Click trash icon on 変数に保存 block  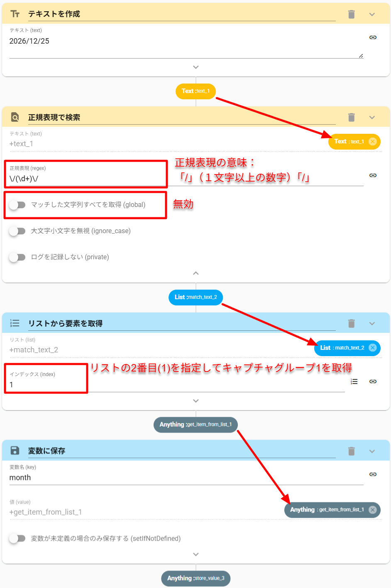(x=351, y=451)
